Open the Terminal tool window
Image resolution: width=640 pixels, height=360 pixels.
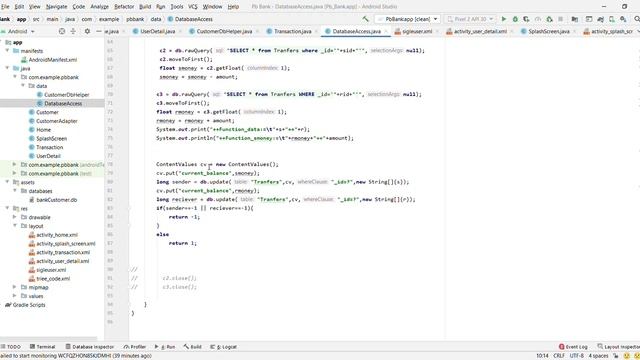[x=42, y=347]
